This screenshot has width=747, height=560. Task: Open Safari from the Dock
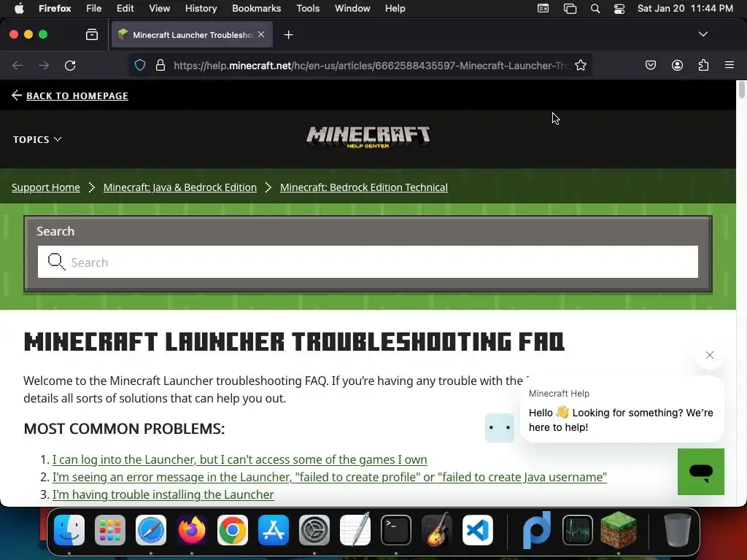click(151, 530)
